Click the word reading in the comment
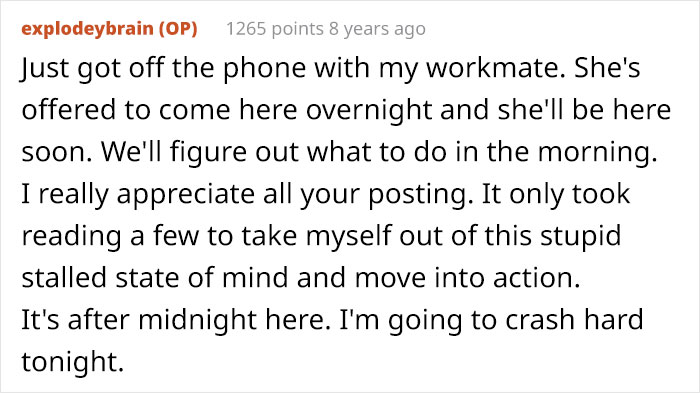 [71, 236]
